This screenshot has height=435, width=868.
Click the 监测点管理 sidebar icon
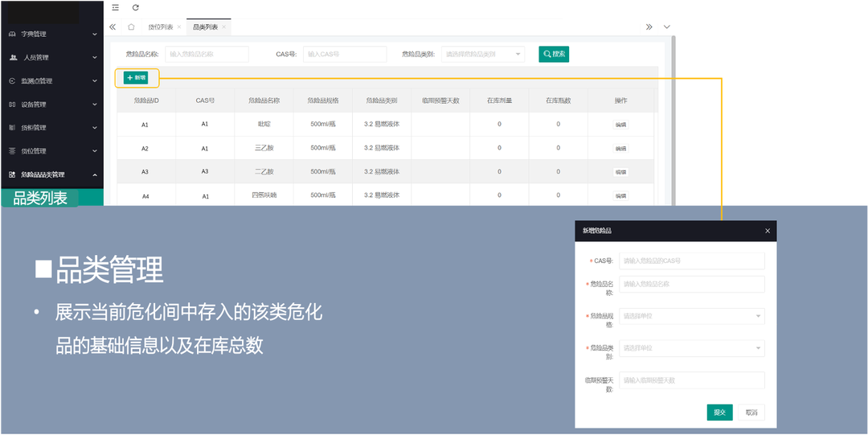(x=12, y=81)
